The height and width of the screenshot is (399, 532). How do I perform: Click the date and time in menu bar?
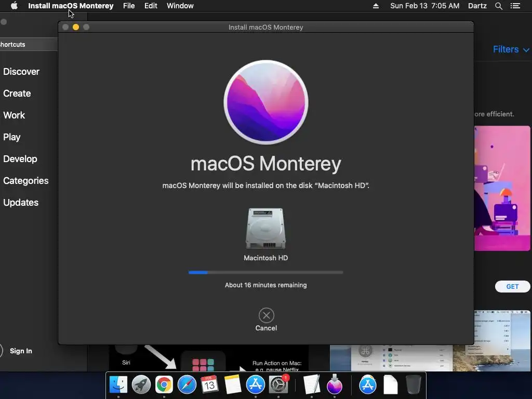(x=425, y=6)
